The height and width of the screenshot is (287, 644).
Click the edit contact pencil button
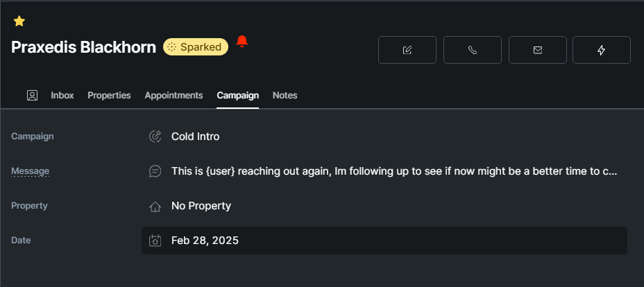point(407,50)
